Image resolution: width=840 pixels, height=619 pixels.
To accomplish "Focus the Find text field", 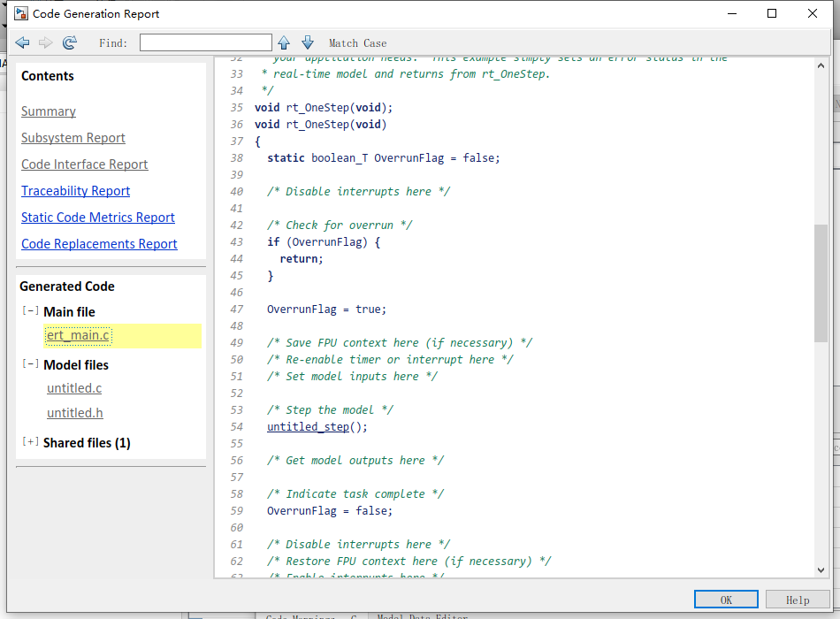I will tap(206, 42).
